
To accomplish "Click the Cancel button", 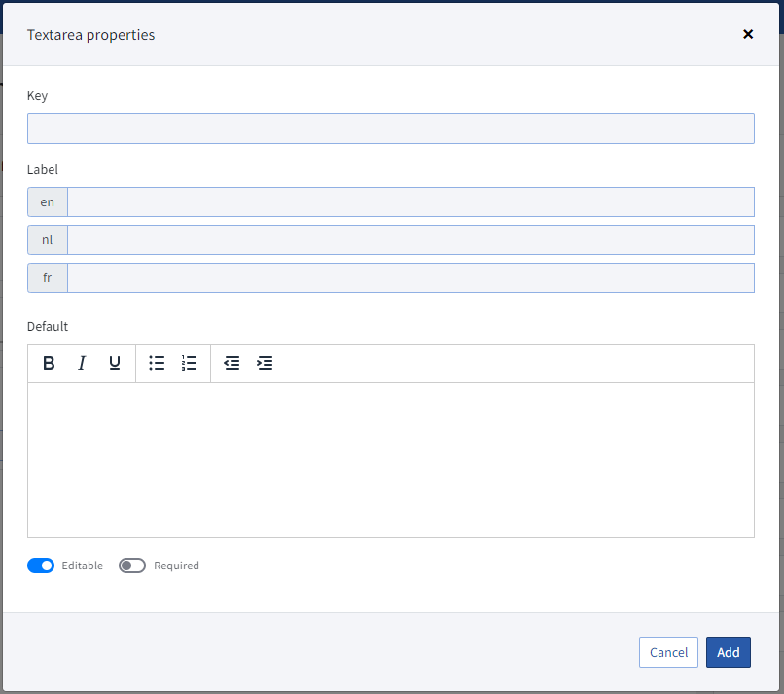I will 668,652.
